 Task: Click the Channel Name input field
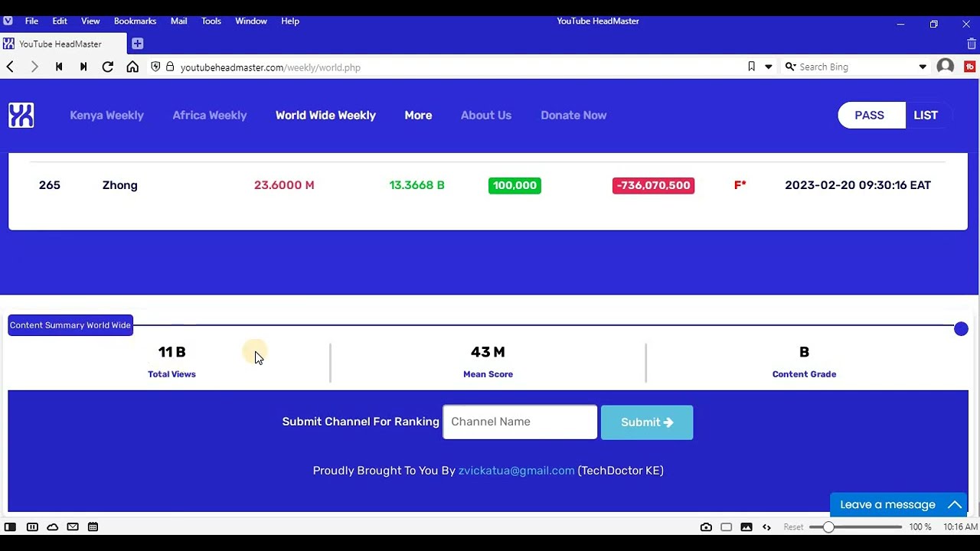[x=520, y=422]
